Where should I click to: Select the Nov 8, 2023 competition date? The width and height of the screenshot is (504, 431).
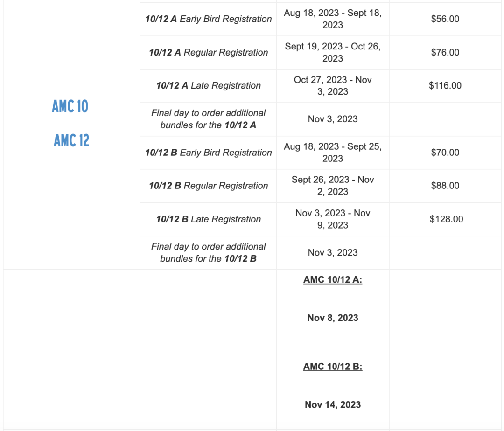333,318
